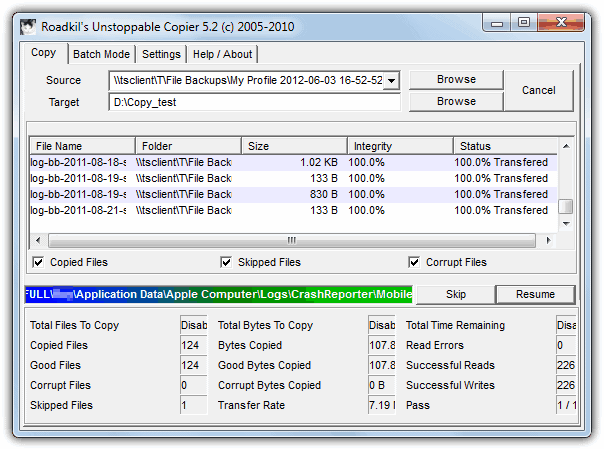Open the Settings tab
604x449 pixels.
pyautogui.click(x=161, y=54)
